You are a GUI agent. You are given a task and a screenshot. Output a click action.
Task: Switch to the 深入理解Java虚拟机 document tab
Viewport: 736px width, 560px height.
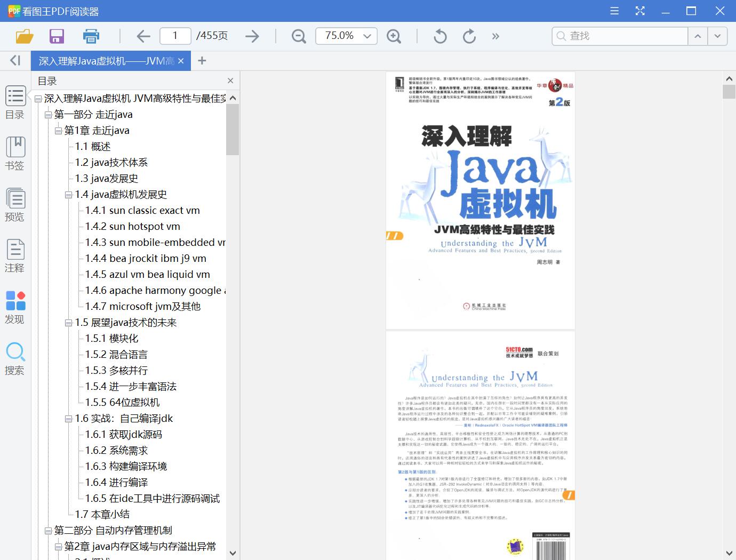[107, 61]
